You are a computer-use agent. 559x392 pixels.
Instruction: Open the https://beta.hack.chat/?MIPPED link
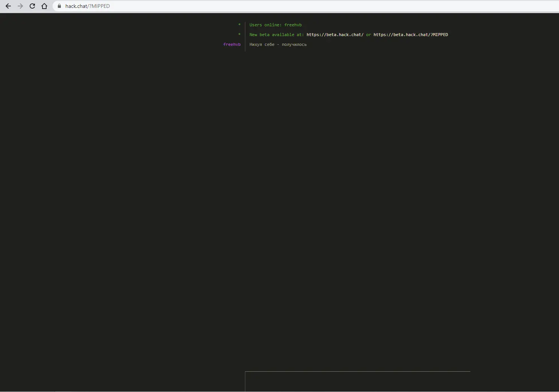pyautogui.click(x=411, y=35)
